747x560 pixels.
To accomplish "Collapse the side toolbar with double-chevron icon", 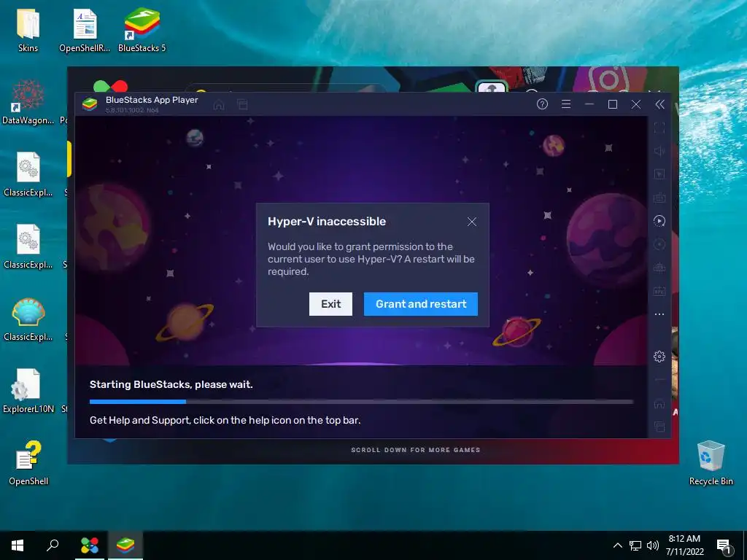I will point(659,104).
